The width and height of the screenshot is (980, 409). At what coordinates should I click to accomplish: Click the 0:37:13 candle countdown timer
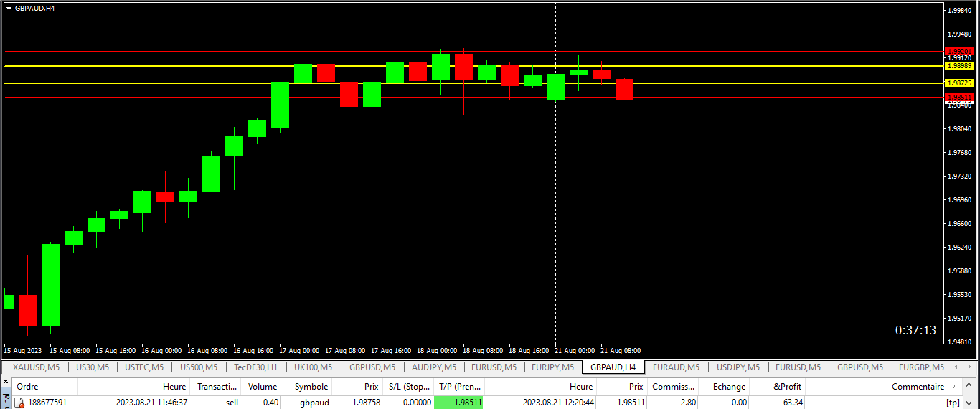click(x=915, y=330)
